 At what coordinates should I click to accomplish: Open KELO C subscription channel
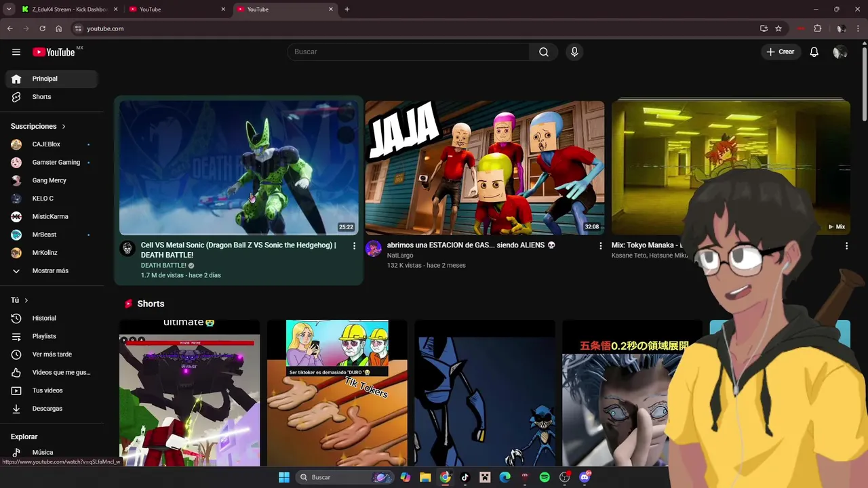pos(52,199)
